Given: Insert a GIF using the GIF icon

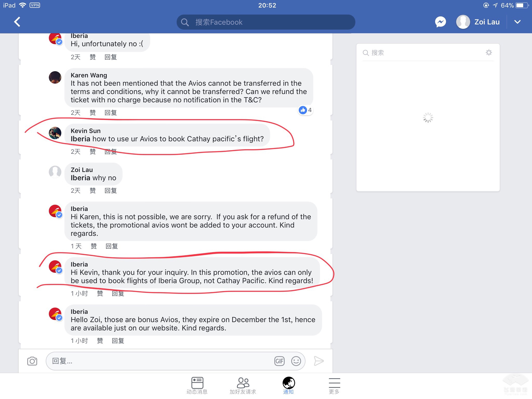Looking at the screenshot, I should click(x=280, y=361).
